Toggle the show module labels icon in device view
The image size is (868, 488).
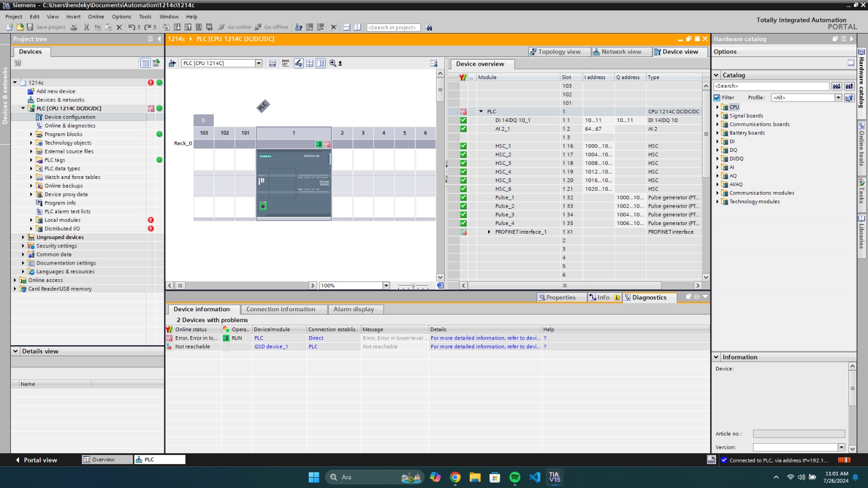click(298, 63)
